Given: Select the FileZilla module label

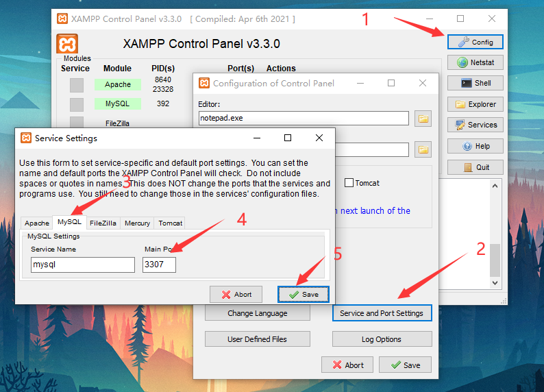Looking at the screenshot, I should pos(117,123).
